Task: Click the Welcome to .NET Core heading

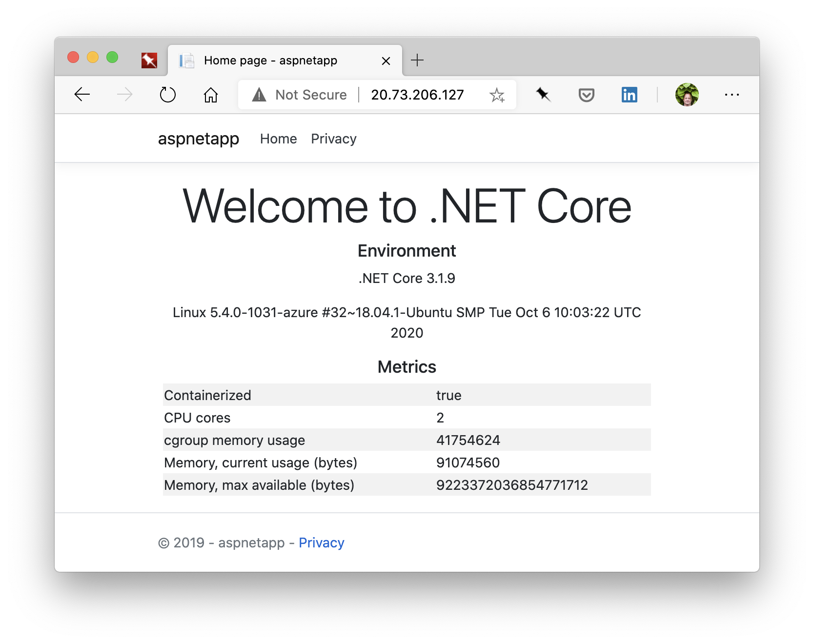Action: (x=407, y=206)
